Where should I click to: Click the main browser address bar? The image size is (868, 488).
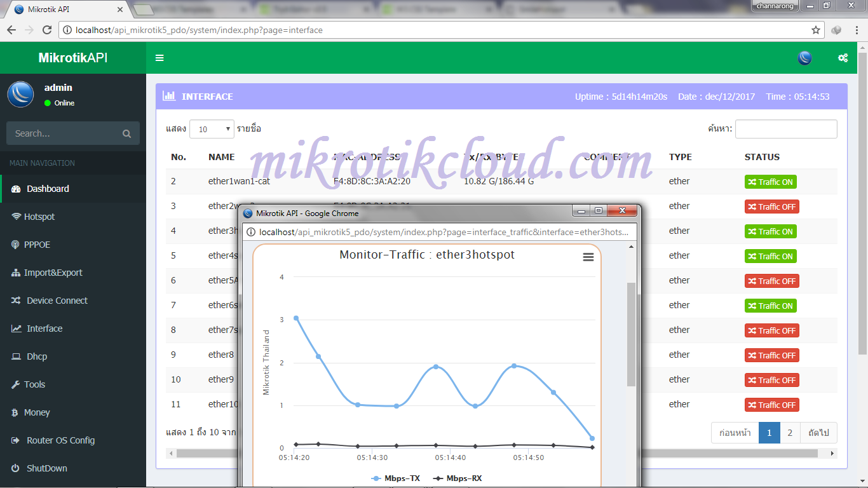tap(442, 30)
